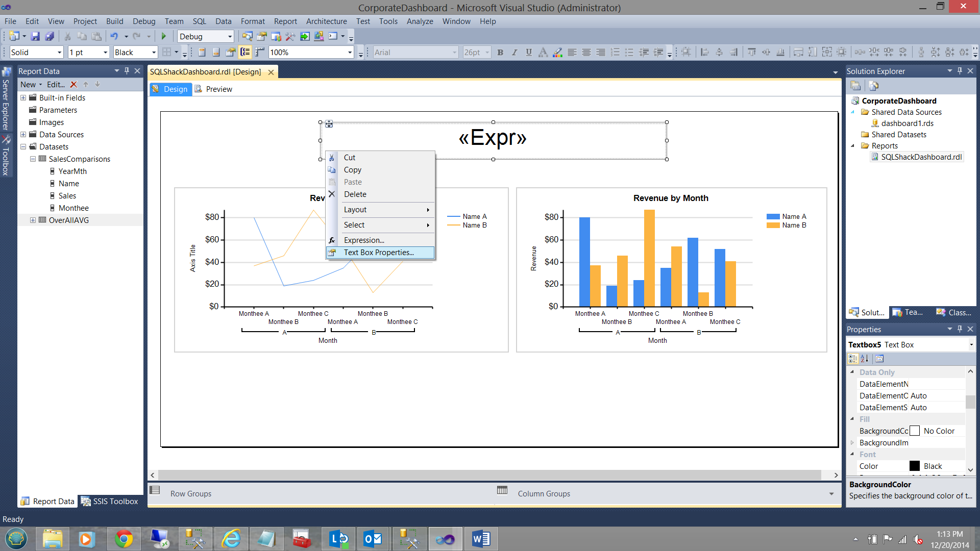
Task: Click the Edit button in Report Data
Action: pyautogui.click(x=55, y=84)
